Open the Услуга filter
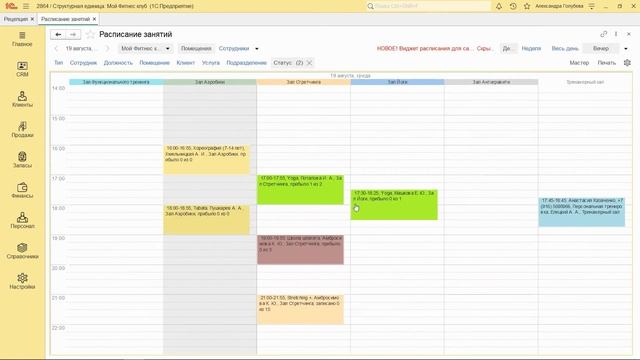This screenshot has width=640, height=360. coord(211,62)
